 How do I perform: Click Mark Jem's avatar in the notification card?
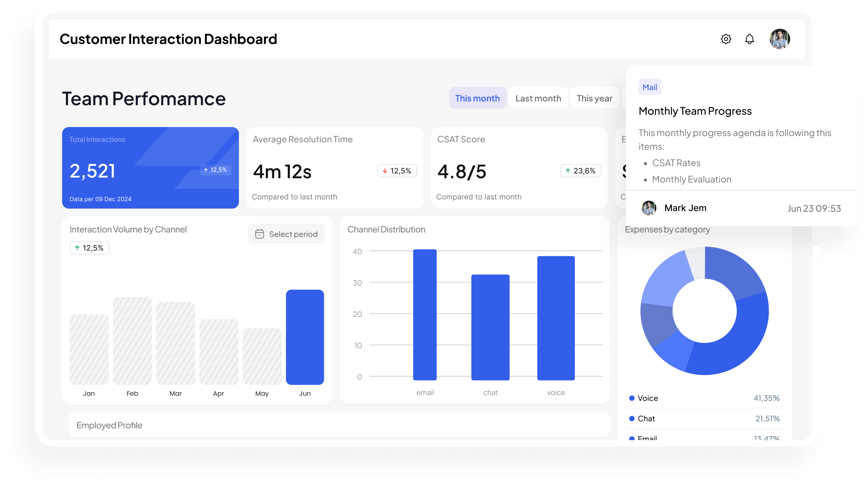(648, 208)
